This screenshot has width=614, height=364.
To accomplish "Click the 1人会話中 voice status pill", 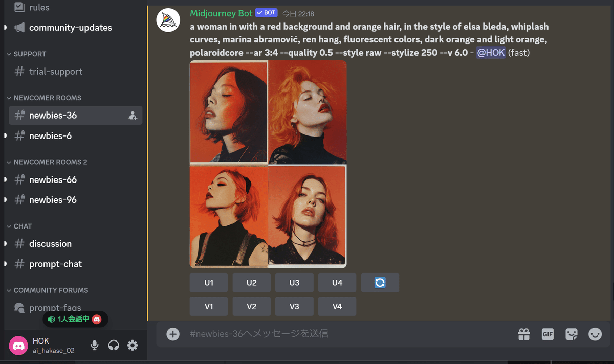I will (x=75, y=319).
